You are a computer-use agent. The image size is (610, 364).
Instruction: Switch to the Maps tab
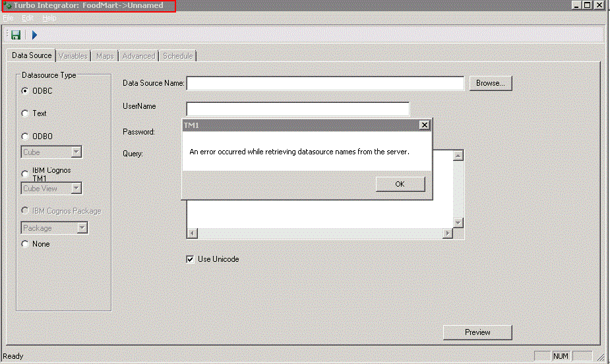pos(105,56)
